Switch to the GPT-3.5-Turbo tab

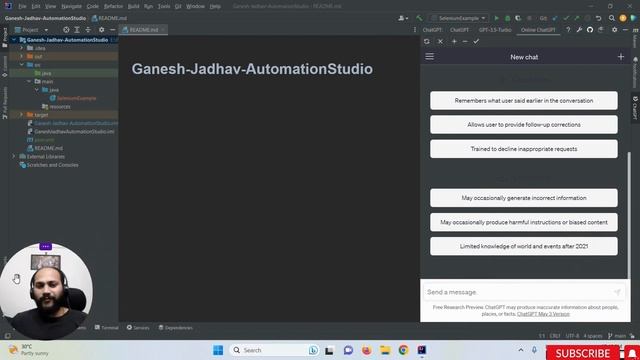pyautogui.click(x=495, y=30)
